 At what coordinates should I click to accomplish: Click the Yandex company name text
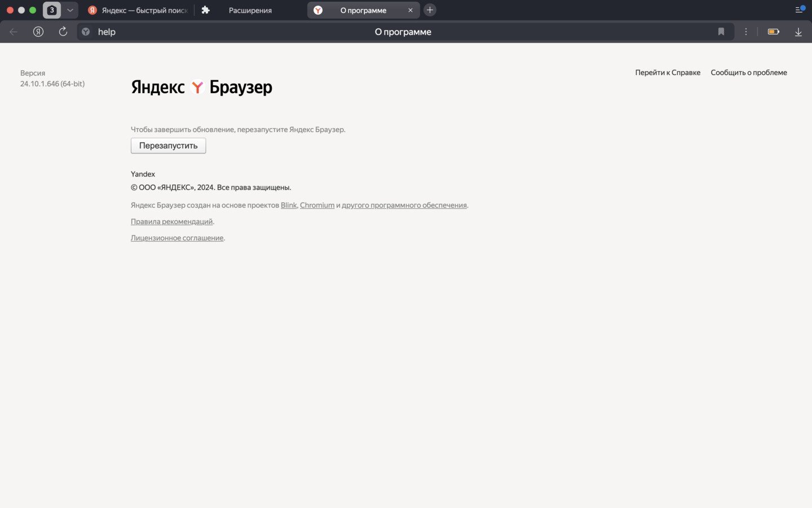[x=143, y=174]
